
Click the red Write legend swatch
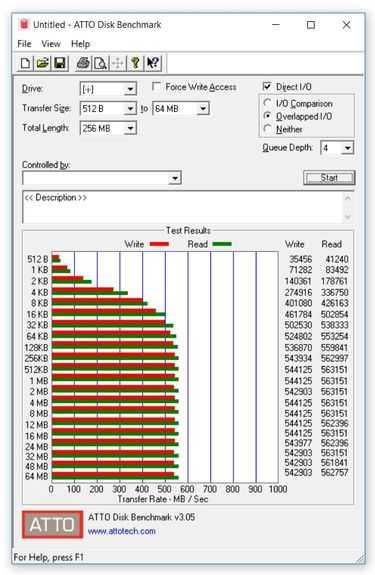click(x=159, y=244)
